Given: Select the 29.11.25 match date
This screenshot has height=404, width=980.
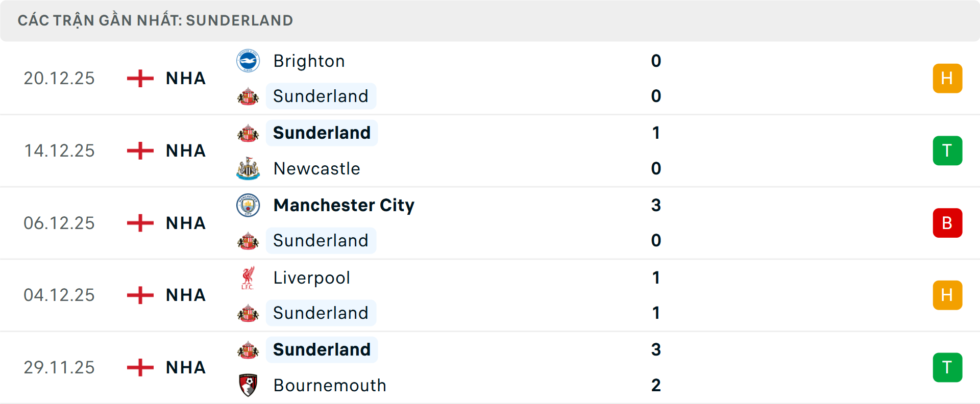Looking at the screenshot, I should point(59,367).
